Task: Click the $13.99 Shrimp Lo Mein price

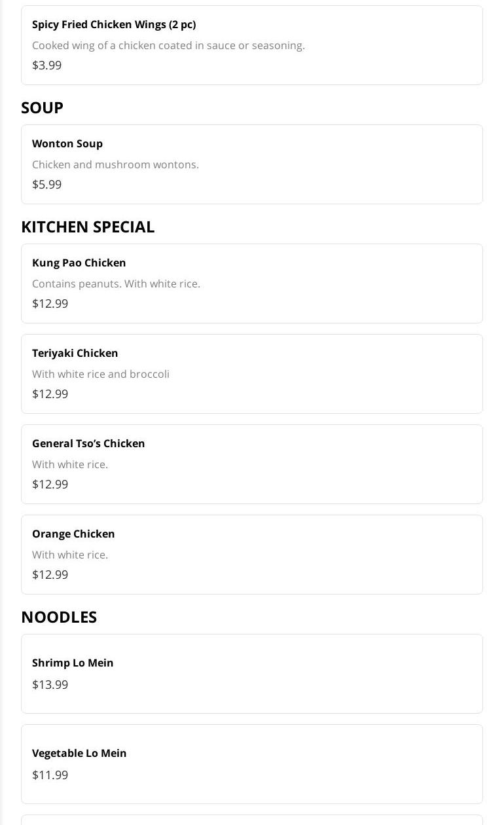Action: 50,685
